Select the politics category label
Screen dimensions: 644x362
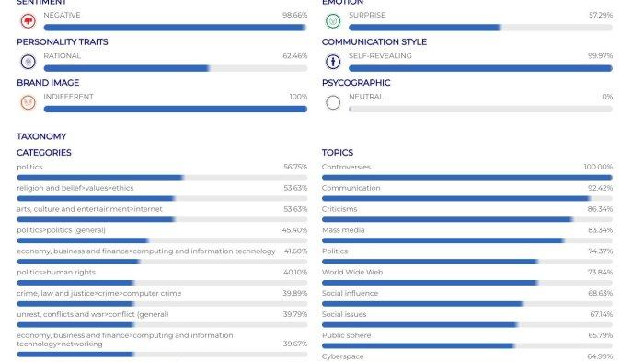pos(29,167)
